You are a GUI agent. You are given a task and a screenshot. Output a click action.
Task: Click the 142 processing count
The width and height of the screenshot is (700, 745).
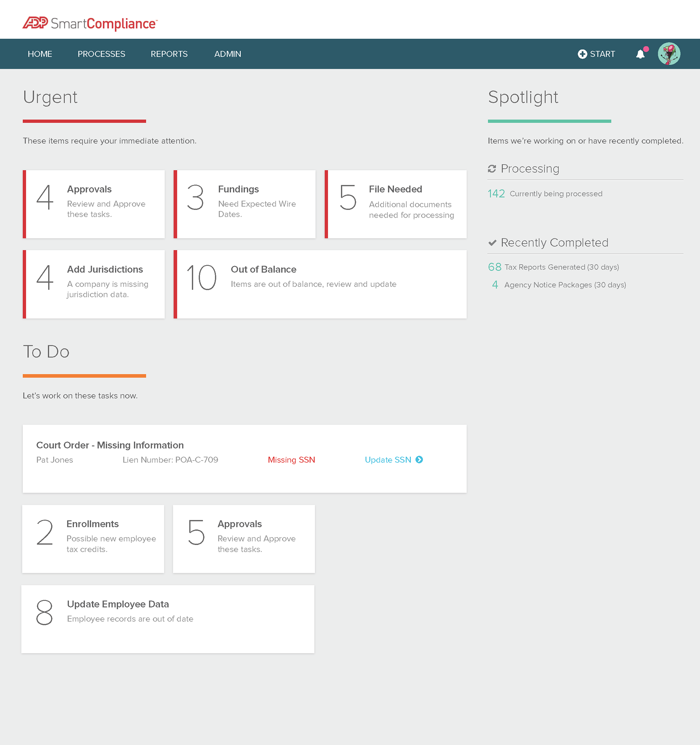[x=496, y=194]
